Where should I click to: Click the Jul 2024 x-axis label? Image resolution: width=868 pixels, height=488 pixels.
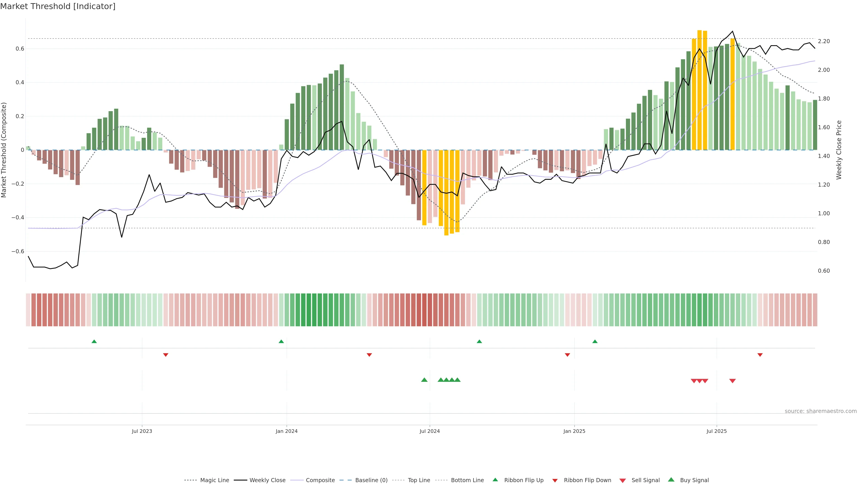(x=430, y=431)
